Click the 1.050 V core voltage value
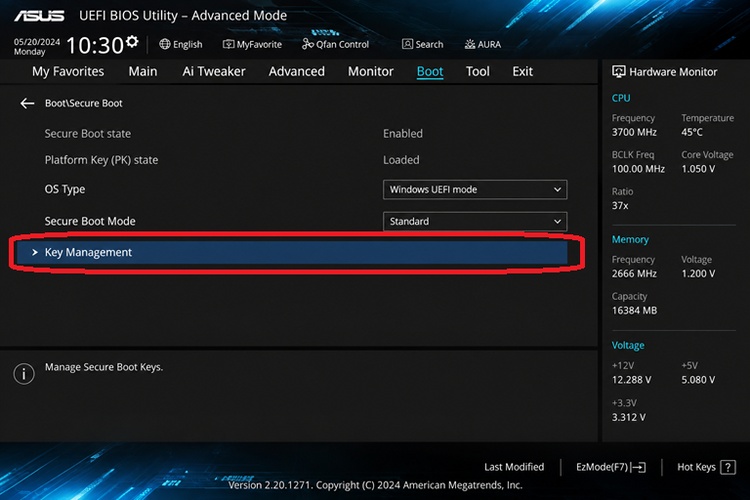The height and width of the screenshot is (500, 750). pyautogui.click(x=698, y=169)
